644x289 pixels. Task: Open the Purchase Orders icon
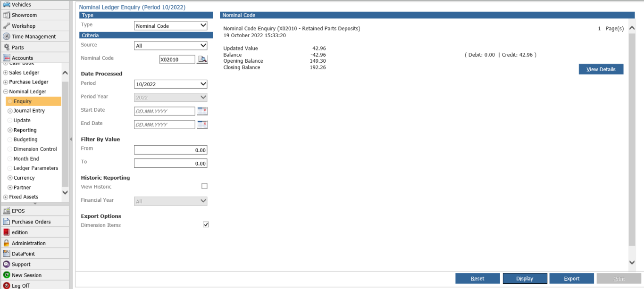point(7,222)
